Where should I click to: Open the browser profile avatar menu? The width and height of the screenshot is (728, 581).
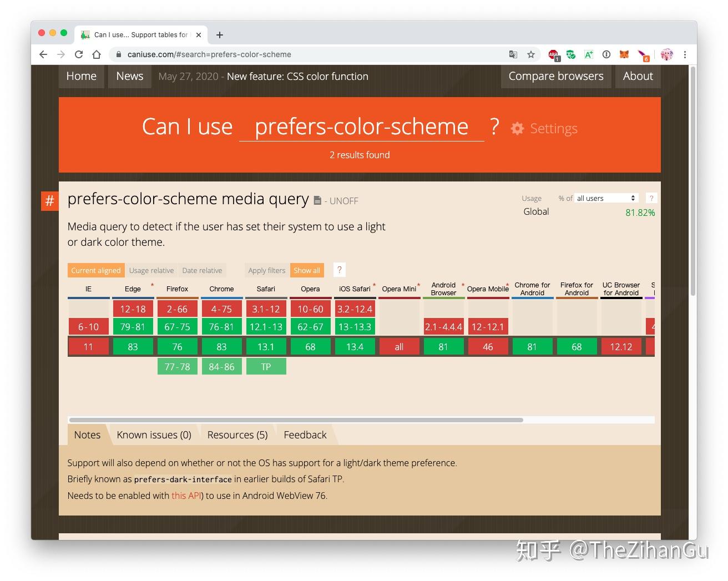[666, 54]
